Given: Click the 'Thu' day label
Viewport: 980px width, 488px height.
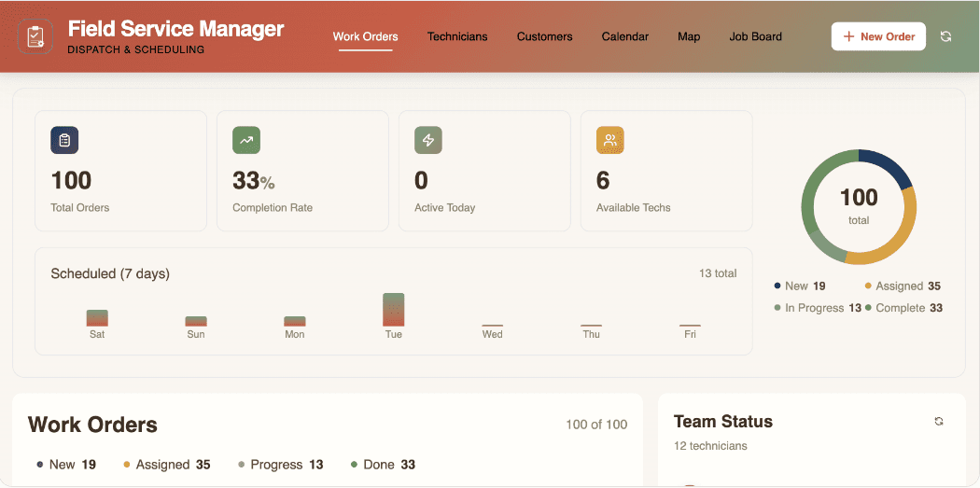Looking at the screenshot, I should pyautogui.click(x=591, y=334).
